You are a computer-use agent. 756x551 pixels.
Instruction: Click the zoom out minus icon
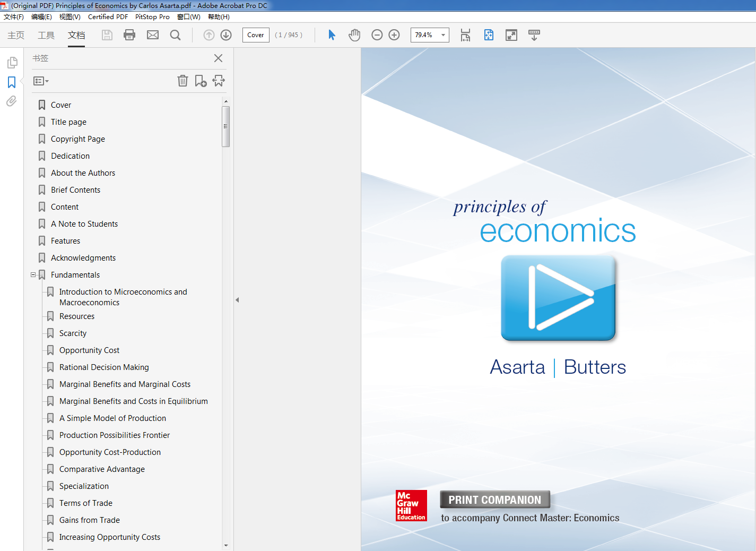[x=377, y=35]
